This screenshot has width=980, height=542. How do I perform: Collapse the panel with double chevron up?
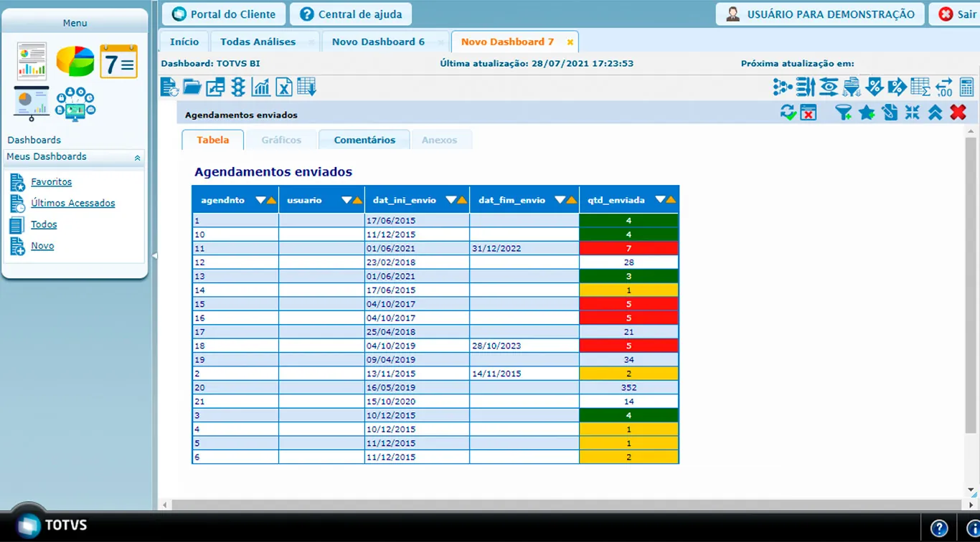point(935,113)
